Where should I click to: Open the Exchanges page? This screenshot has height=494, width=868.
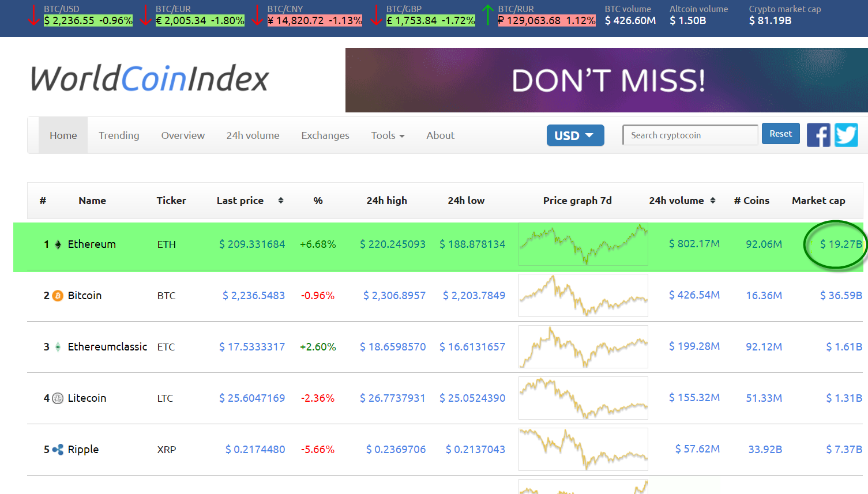(325, 135)
